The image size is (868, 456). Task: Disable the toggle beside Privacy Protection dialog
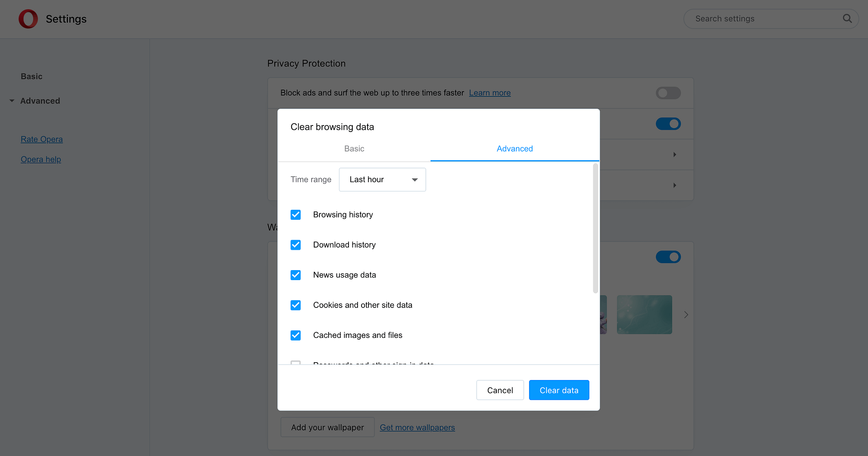[668, 124]
